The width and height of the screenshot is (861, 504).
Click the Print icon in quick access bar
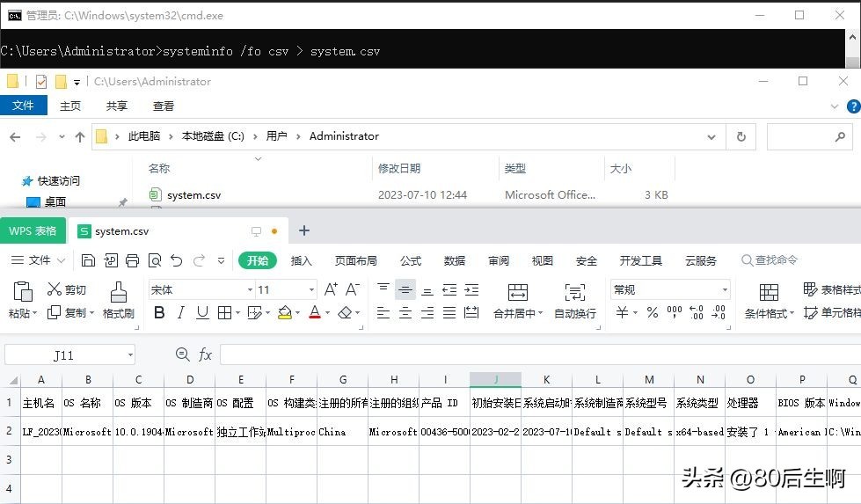coord(132,260)
